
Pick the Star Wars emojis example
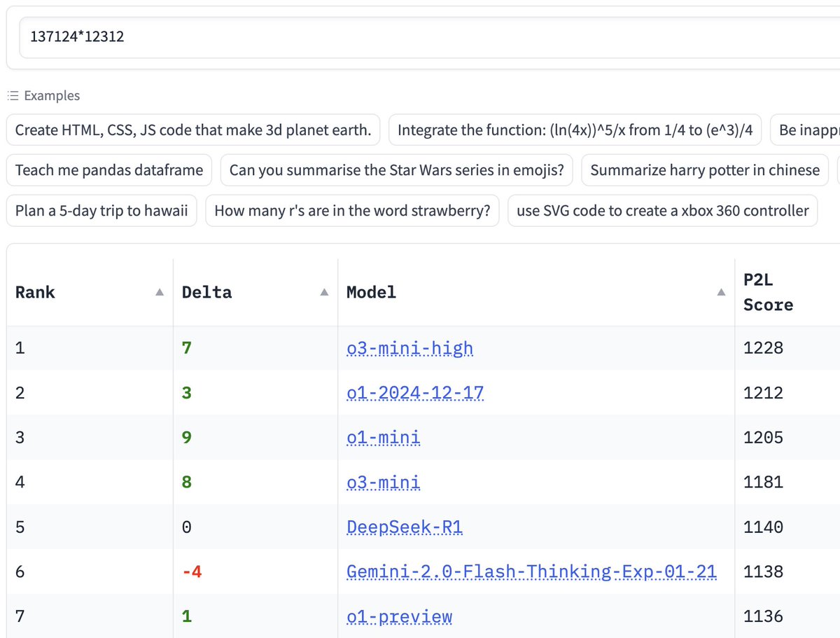coord(397,170)
